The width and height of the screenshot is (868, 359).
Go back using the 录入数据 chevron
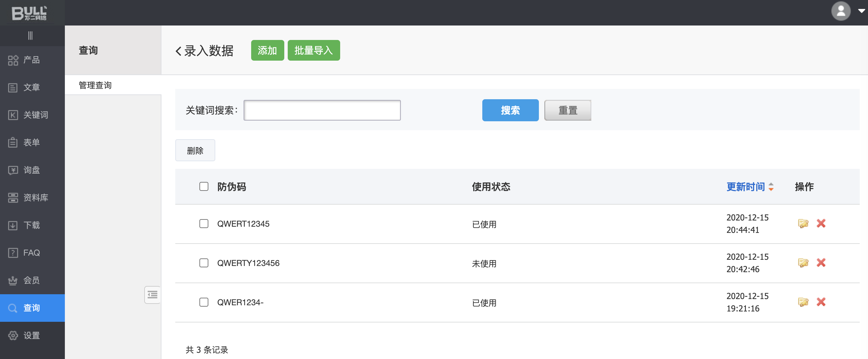click(x=178, y=51)
